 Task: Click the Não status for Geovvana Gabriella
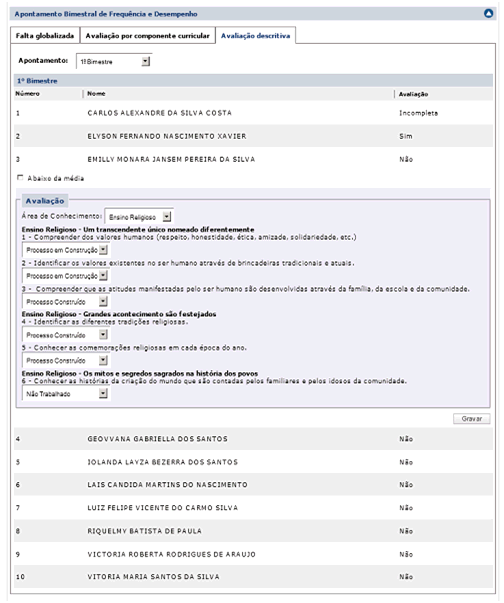click(406, 439)
